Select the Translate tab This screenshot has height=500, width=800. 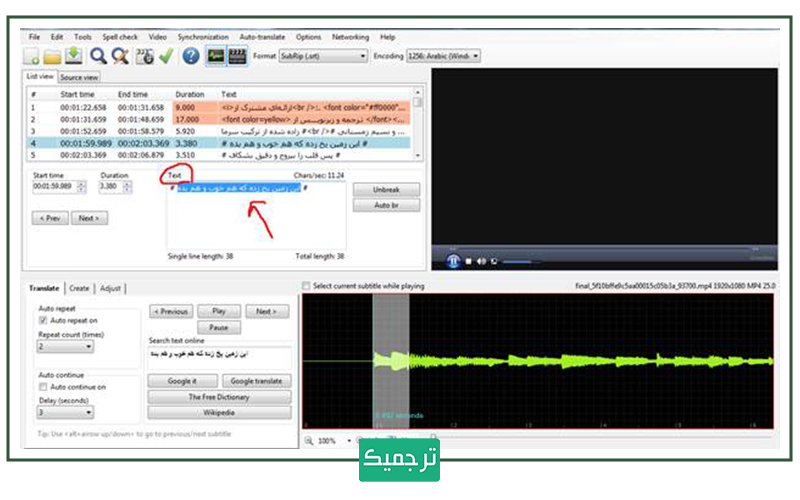[44, 288]
